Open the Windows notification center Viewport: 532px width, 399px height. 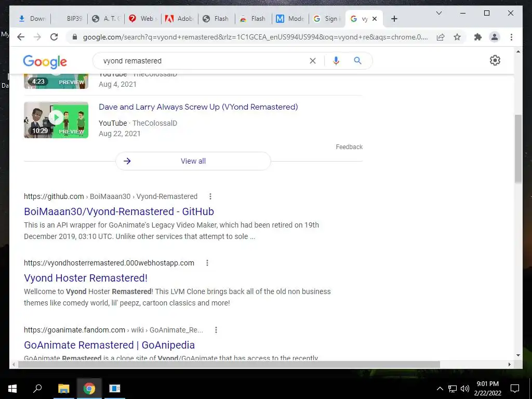coord(515,389)
